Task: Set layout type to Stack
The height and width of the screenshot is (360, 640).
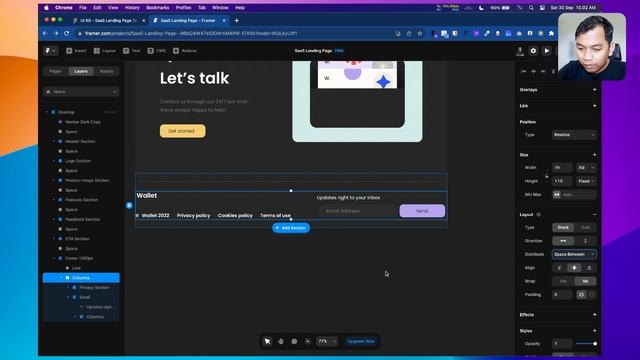Action: point(563,227)
